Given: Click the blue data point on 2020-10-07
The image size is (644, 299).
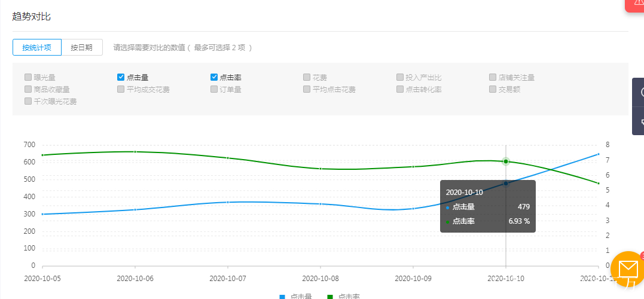Looking at the screenshot, I should pyautogui.click(x=228, y=202).
